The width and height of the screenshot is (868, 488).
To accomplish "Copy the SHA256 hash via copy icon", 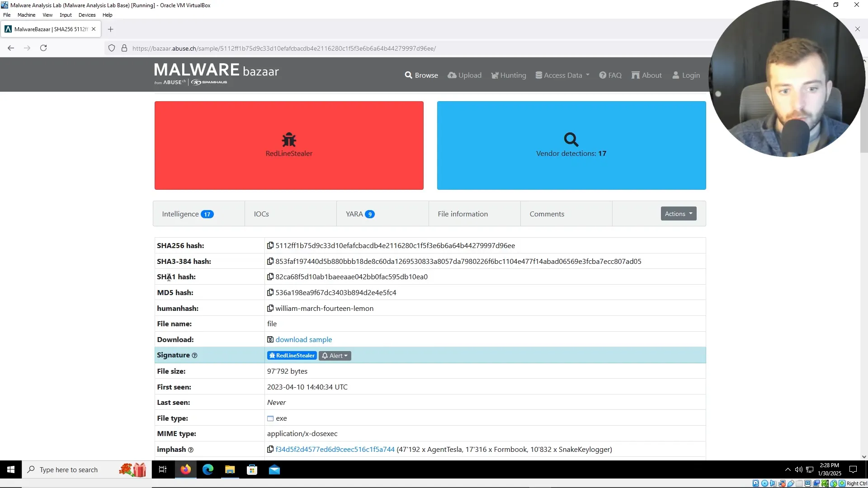I will (270, 245).
